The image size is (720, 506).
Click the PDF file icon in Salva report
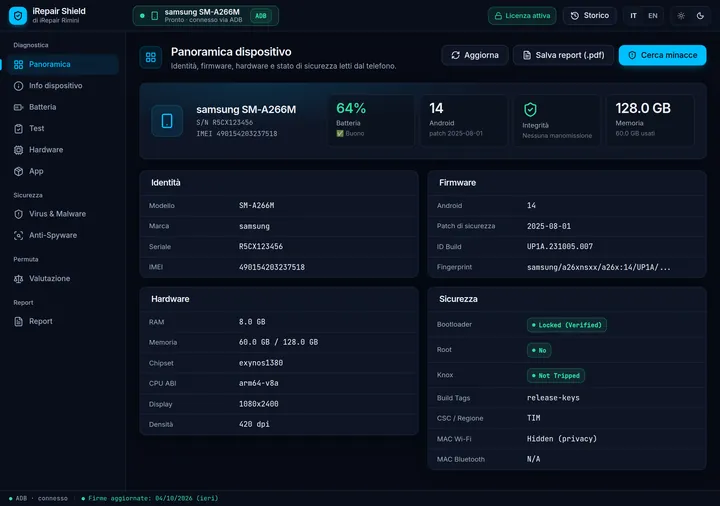tap(527, 55)
